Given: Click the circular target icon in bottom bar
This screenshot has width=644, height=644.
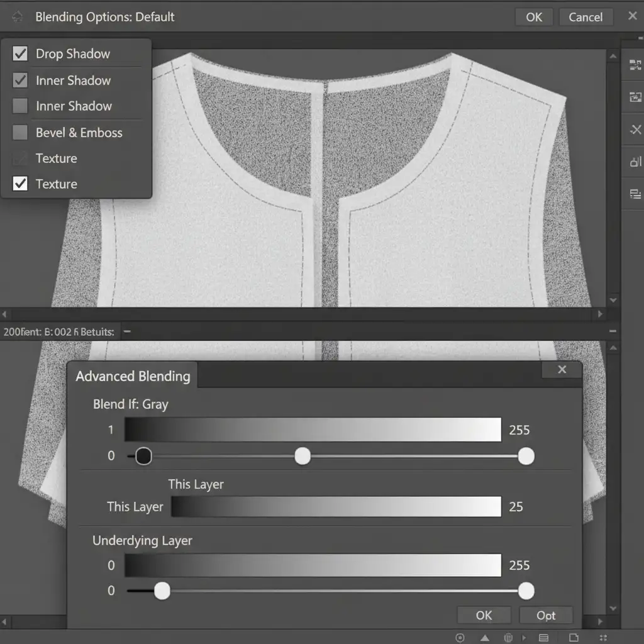Looking at the screenshot, I should (460, 638).
